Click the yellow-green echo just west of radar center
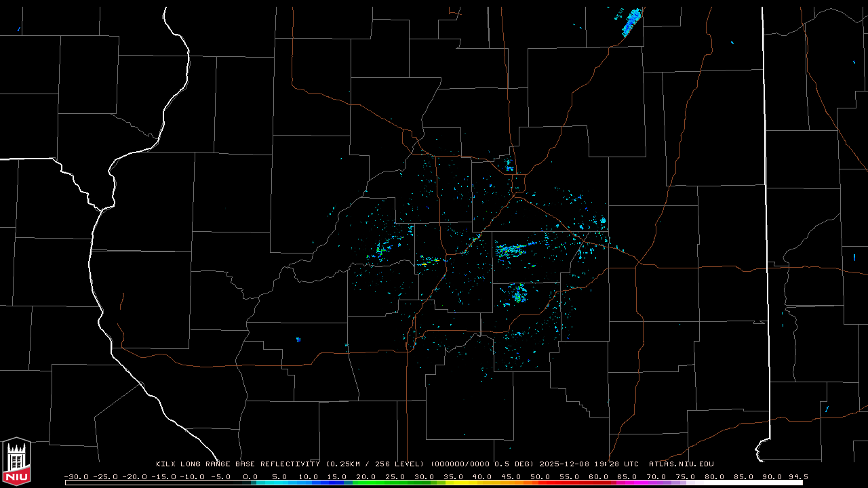The height and width of the screenshot is (488, 868). pos(429,260)
